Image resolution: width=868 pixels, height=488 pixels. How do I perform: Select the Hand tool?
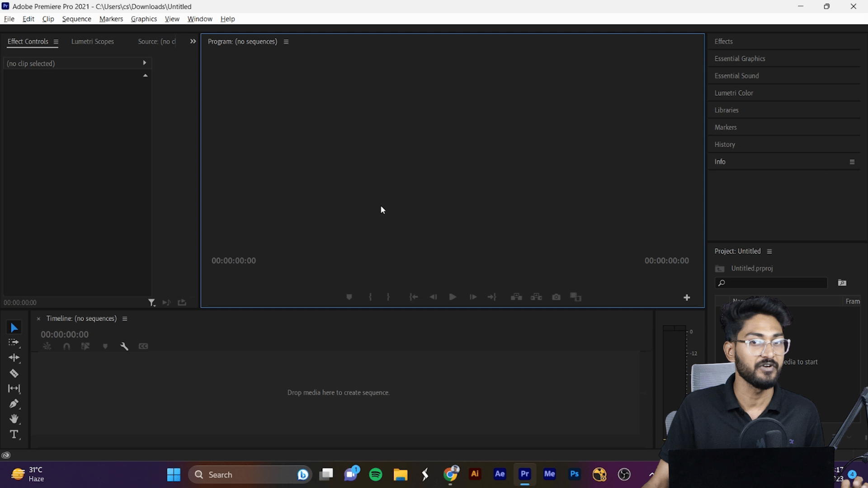point(14,419)
